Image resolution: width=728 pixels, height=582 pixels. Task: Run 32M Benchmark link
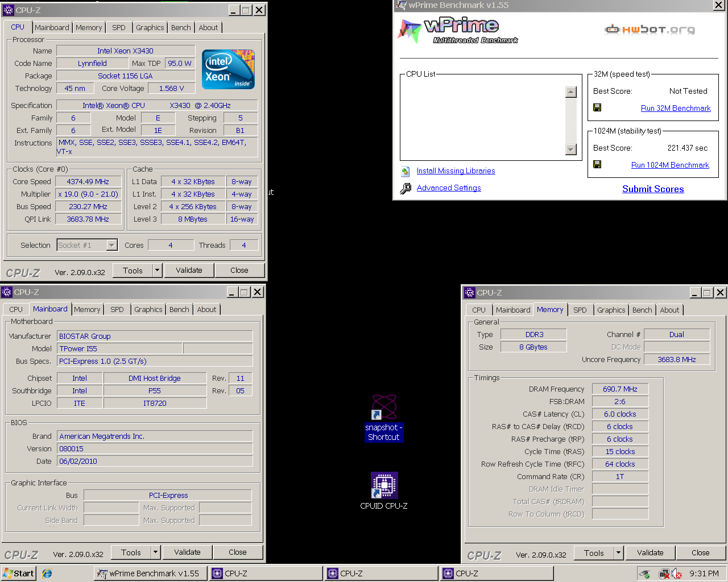pos(676,109)
